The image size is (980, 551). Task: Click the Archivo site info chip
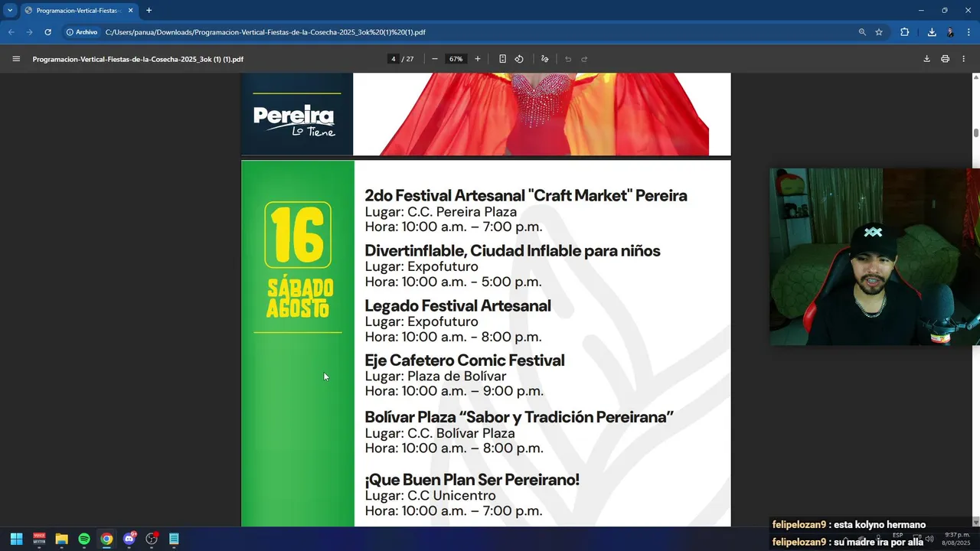click(83, 32)
